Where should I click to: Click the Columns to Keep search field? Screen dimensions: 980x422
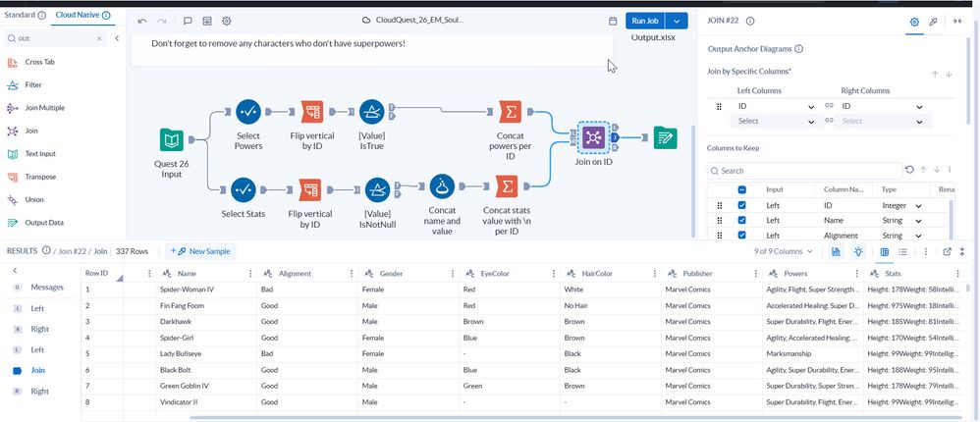(x=805, y=170)
